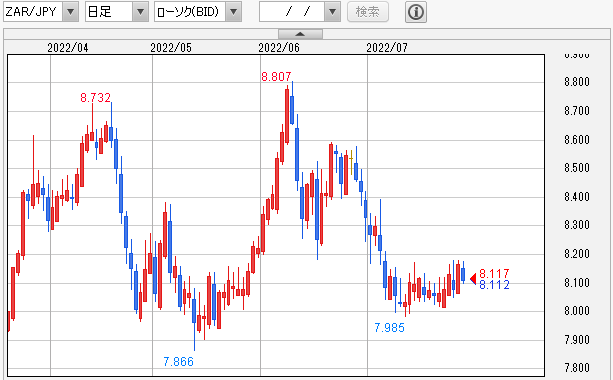Click the 2022/06 date axis label

(x=279, y=48)
